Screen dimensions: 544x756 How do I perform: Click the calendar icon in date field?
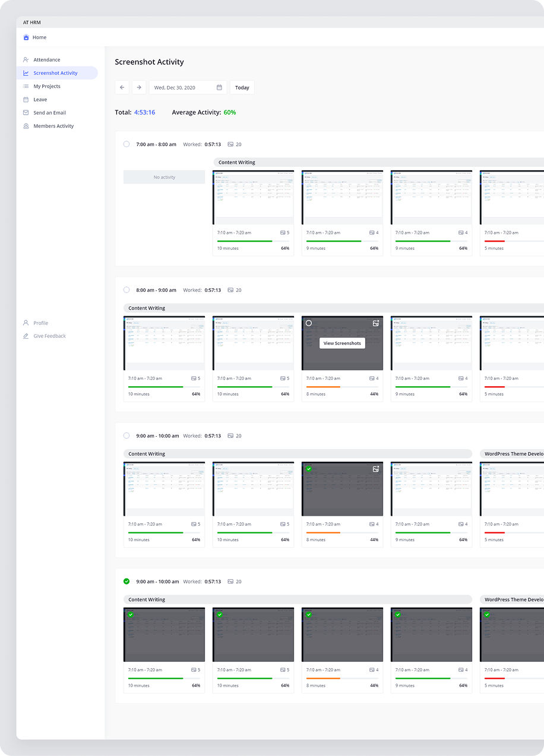point(219,87)
